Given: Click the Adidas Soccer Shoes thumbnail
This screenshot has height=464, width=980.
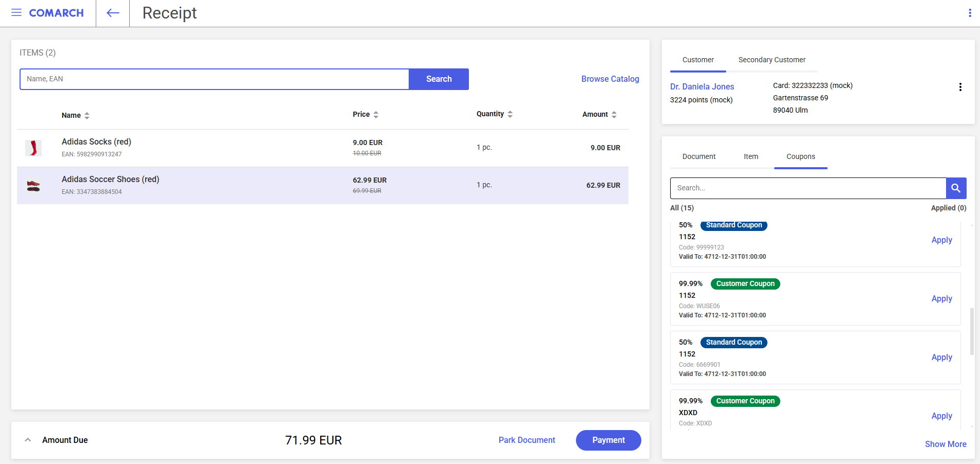Looking at the screenshot, I should pyautogui.click(x=33, y=186).
